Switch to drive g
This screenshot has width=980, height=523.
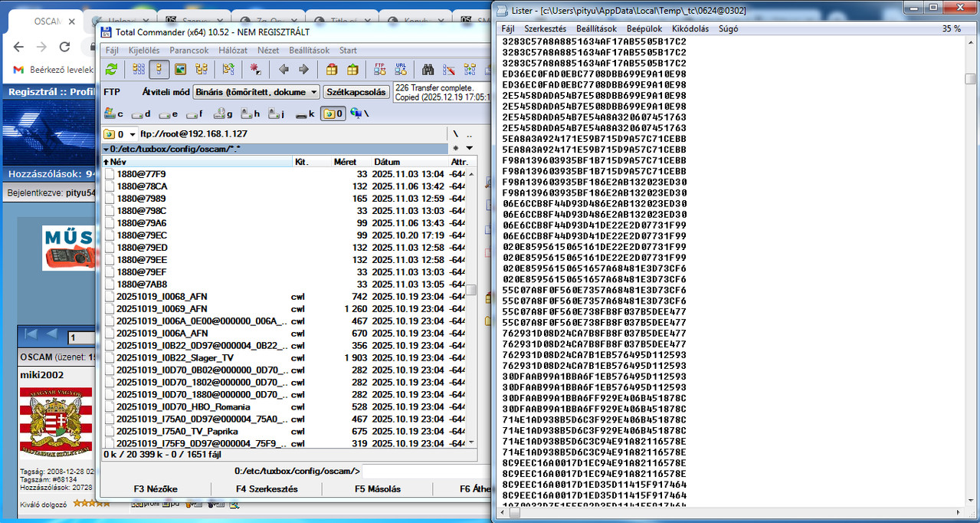click(222, 113)
